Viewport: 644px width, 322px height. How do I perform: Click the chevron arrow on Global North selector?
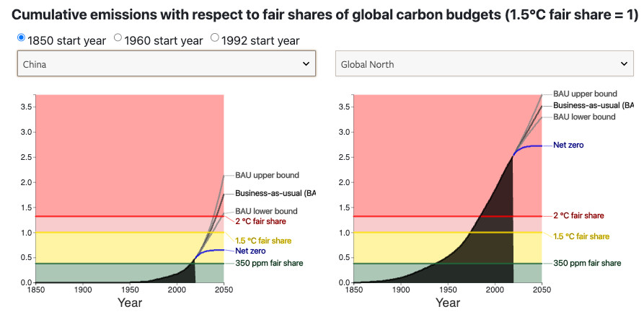click(624, 63)
